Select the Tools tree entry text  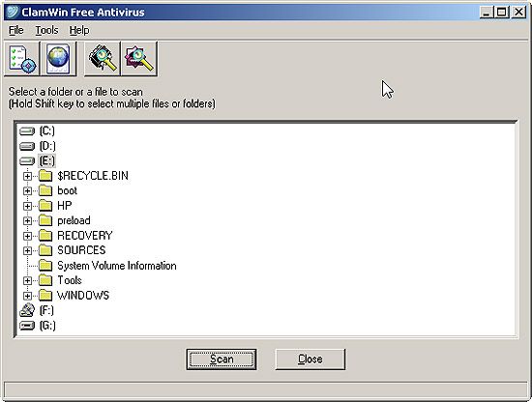tap(70, 280)
